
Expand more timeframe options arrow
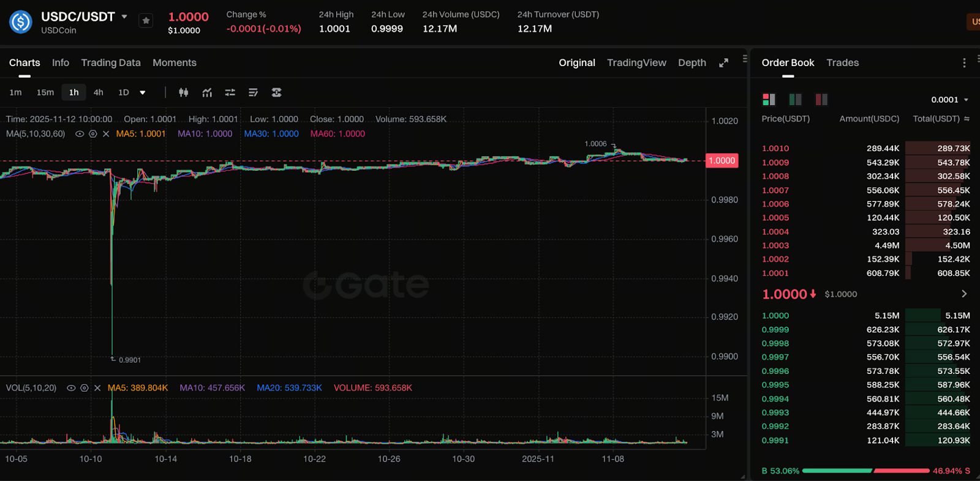143,93
